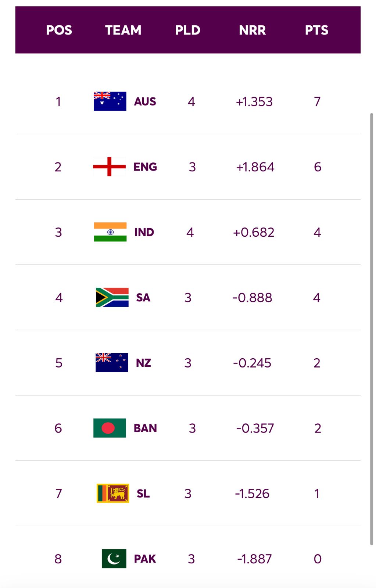Screen dimensions: 376x588
Task: Click the PLD column header
Action: click(x=188, y=30)
